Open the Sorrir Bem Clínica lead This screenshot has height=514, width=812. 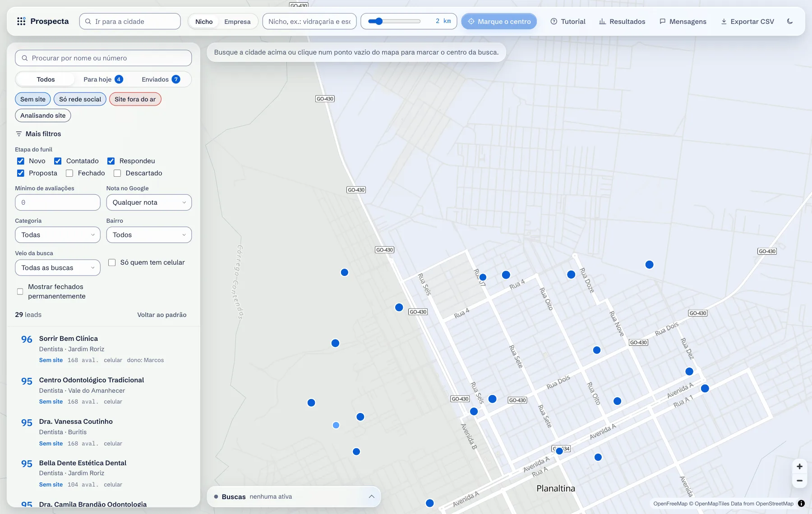[x=103, y=349]
